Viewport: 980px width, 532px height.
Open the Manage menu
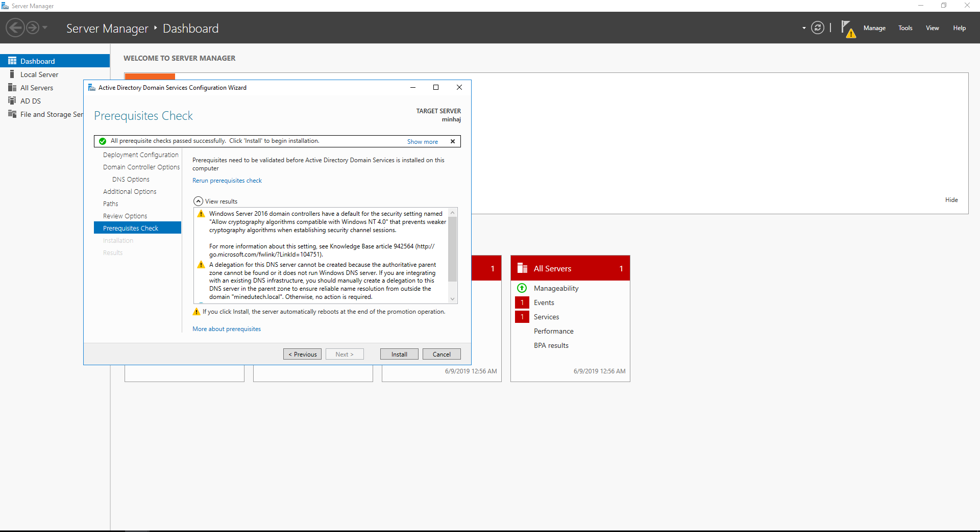coord(874,28)
